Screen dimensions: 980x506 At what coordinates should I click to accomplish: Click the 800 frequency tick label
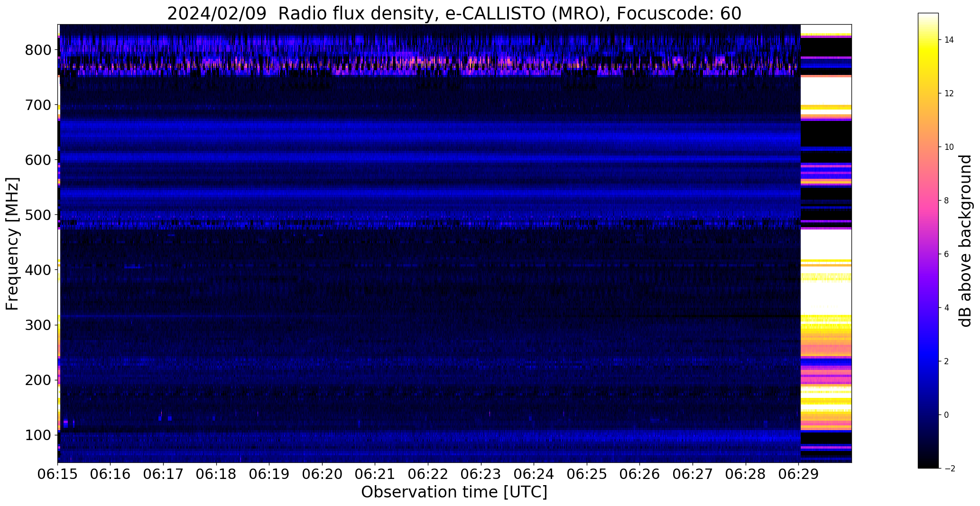[38, 50]
